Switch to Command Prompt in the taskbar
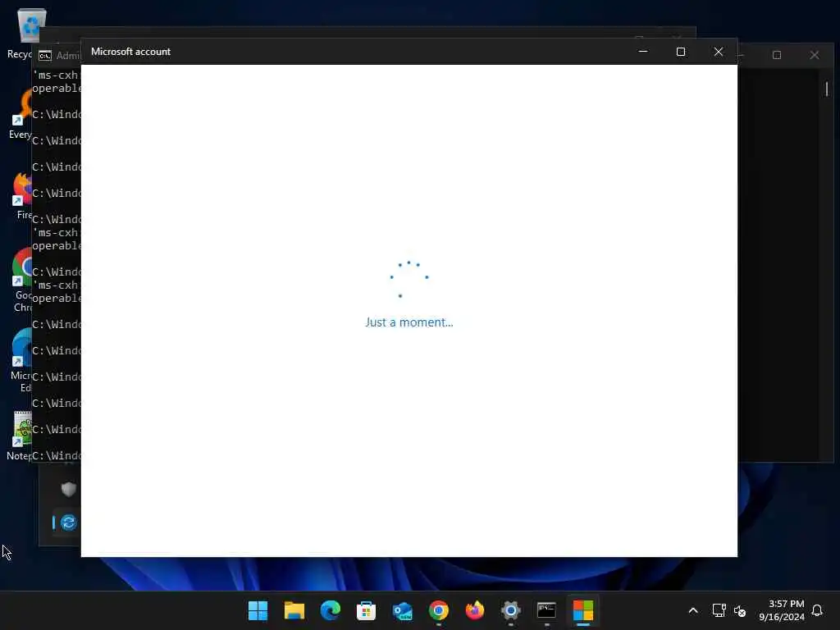840x630 pixels. tap(546, 610)
